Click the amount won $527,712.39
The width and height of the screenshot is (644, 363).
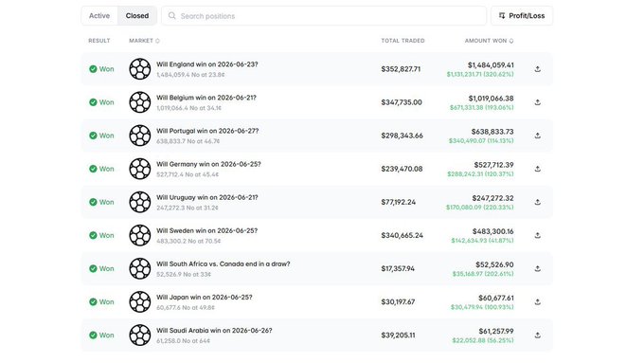494,165
